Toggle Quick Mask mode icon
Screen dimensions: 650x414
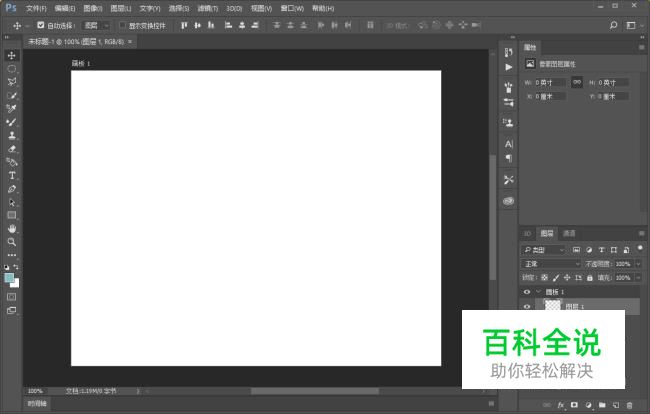point(12,297)
